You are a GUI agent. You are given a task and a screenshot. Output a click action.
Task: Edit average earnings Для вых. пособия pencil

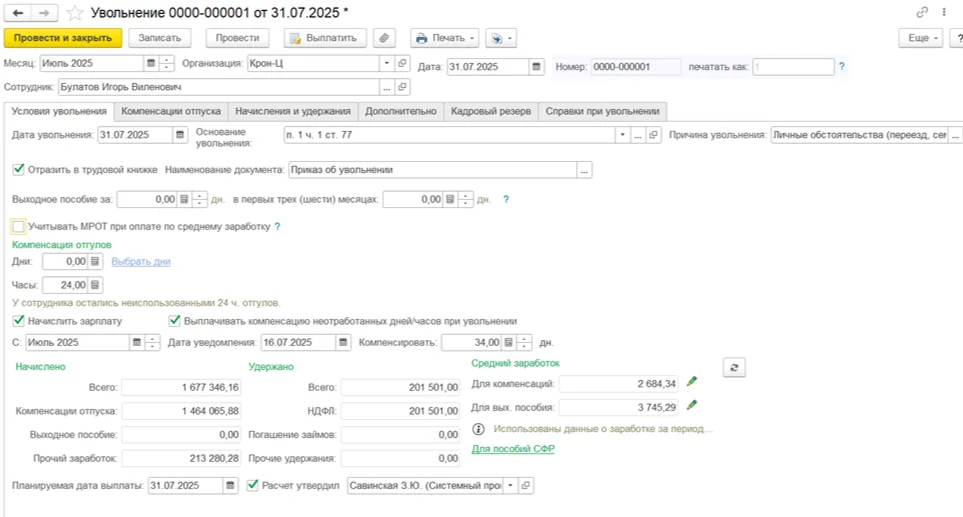point(692,405)
